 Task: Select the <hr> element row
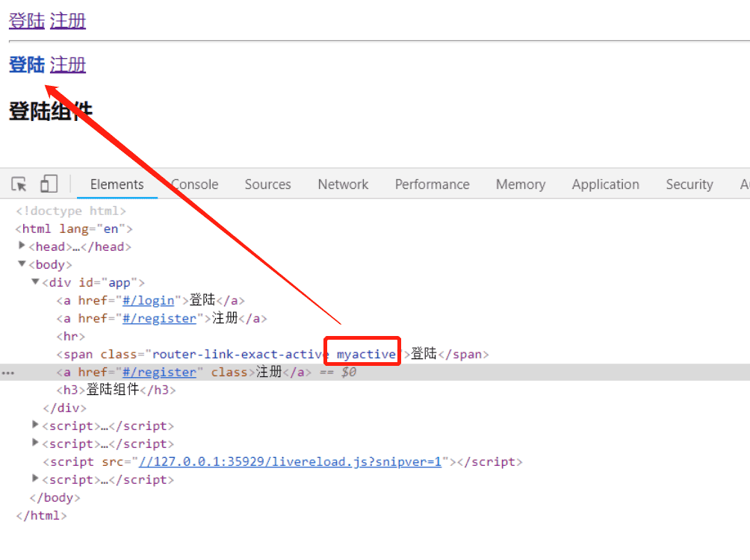(x=71, y=336)
